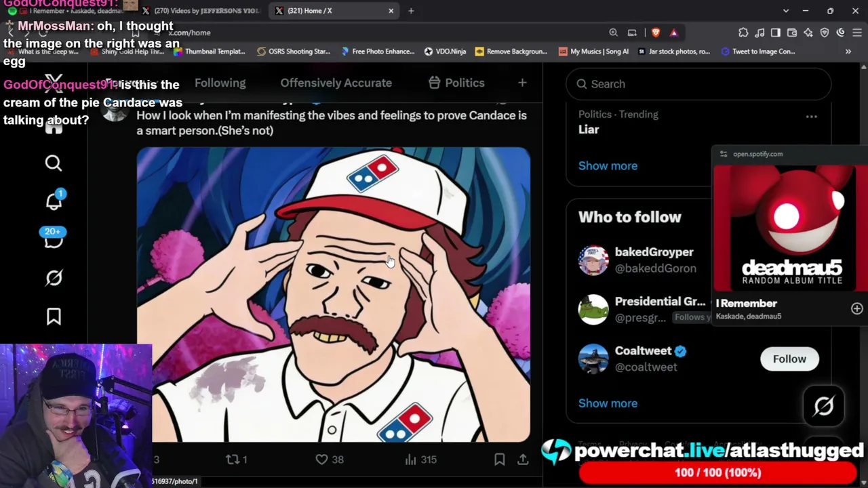Click the zoom magnifier in the address bar
Viewport: 868px width, 488px height.
pos(613,33)
